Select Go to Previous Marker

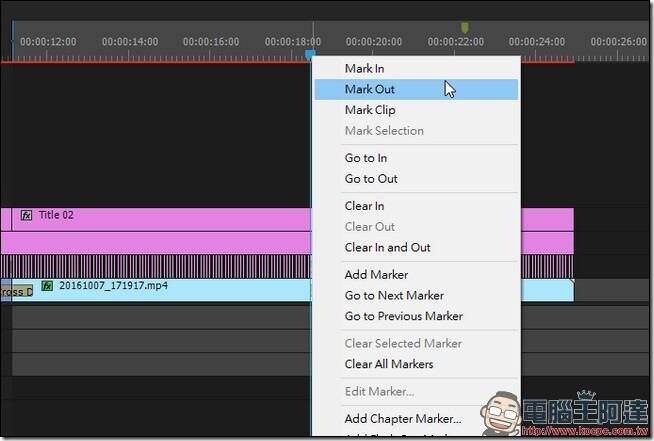416,316
